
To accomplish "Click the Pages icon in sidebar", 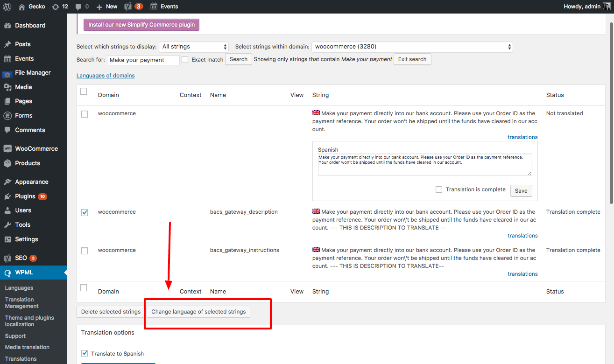I will pyautogui.click(x=7, y=101).
